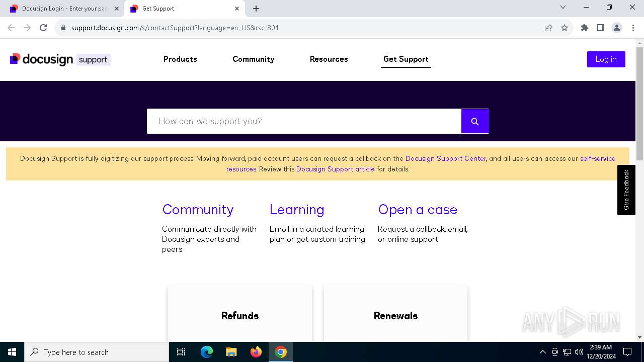Screen dimensions: 644x362
Task: Click the scrollbar down arrow
Action: point(639,337)
